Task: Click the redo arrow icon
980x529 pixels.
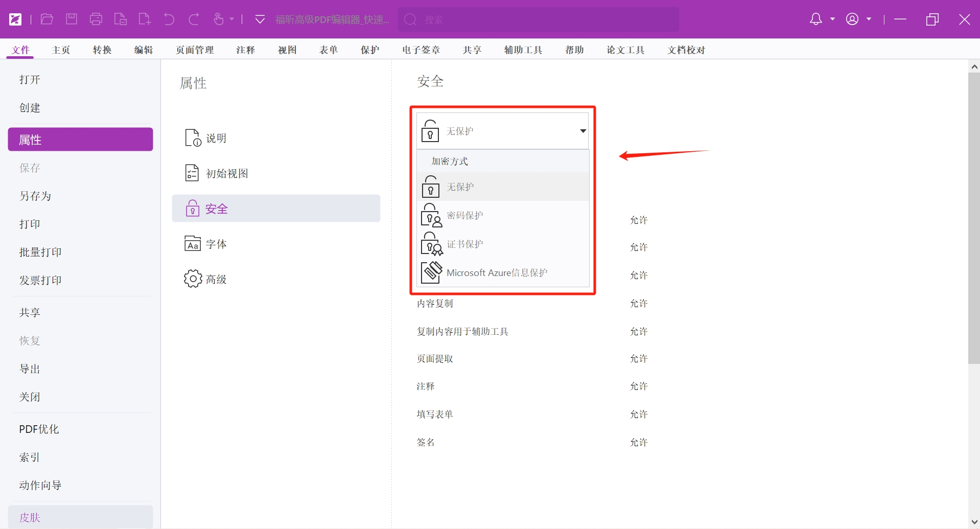Action: [194, 19]
